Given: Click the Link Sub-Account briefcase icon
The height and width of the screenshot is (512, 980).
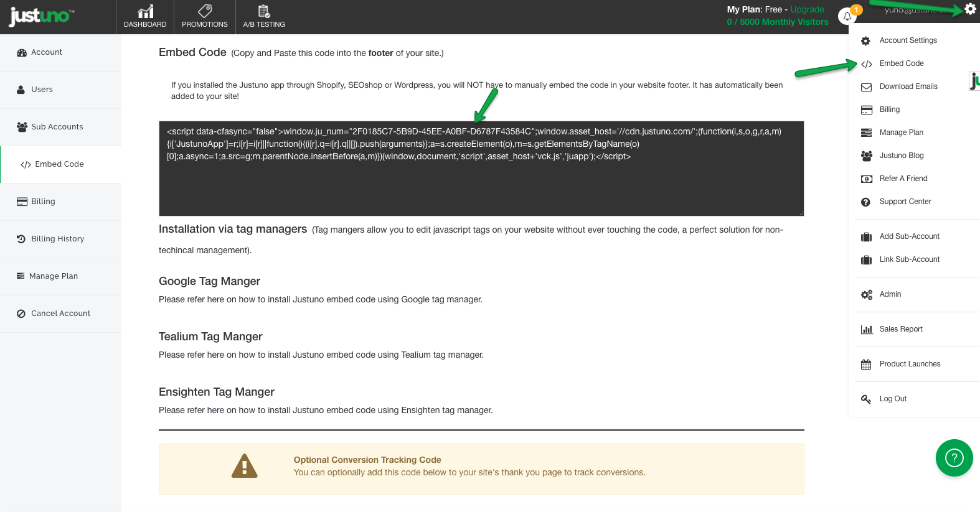Looking at the screenshot, I should tap(866, 260).
